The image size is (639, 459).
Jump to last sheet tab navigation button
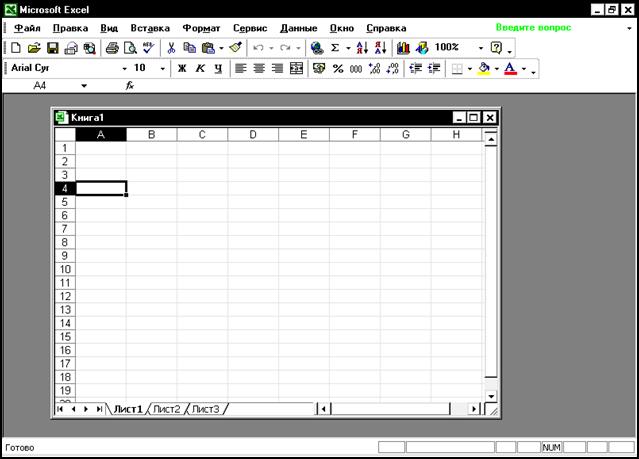click(x=99, y=409)
